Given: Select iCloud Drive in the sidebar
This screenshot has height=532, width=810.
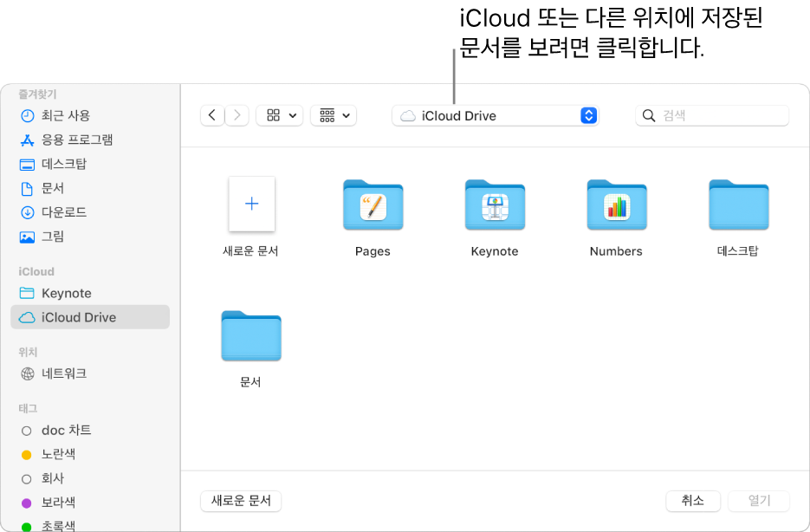Looking at the screenshot, I should tap(90, 316).
